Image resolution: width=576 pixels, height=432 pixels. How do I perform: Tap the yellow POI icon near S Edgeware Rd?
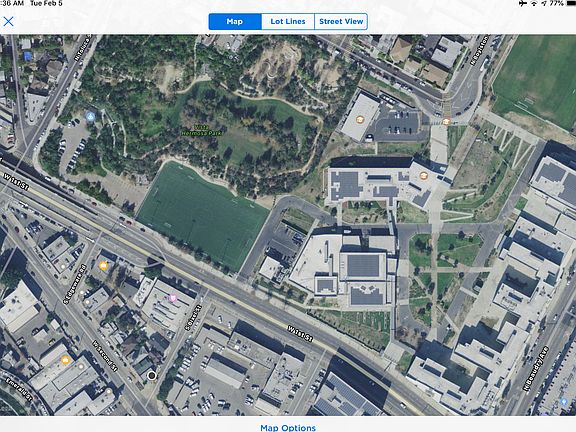(x=103, y=266)
